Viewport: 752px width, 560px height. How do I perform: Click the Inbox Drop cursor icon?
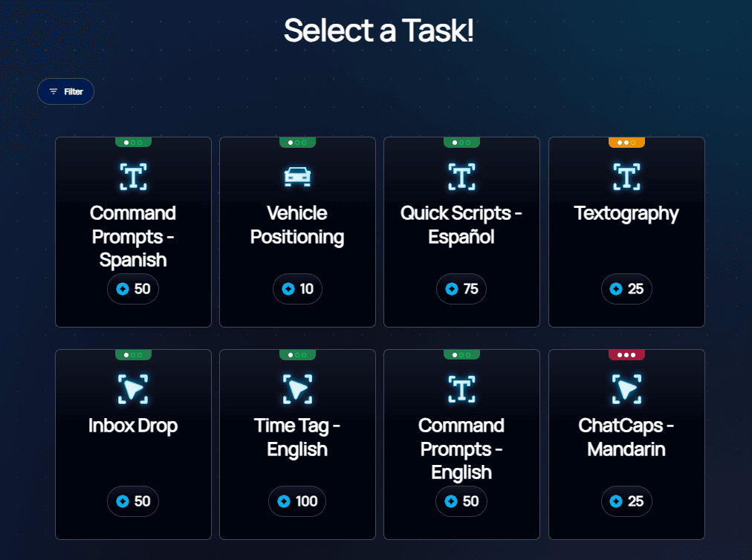pos(133,389)
